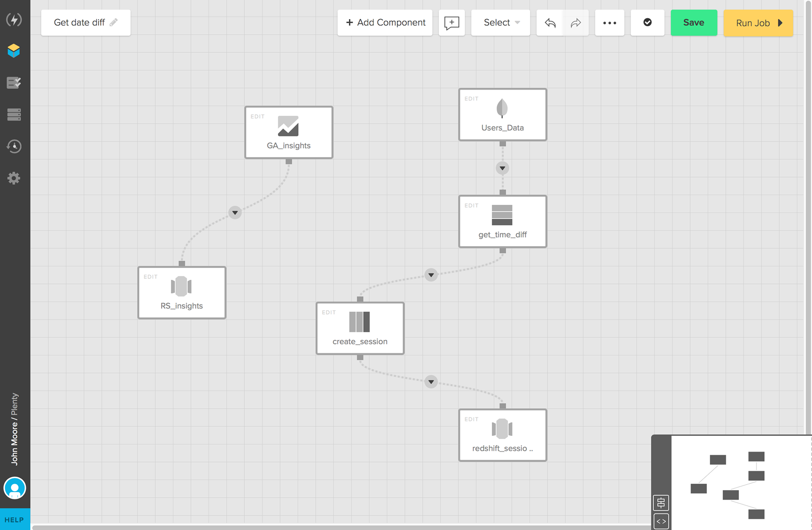Open the packages panel in the sidebar
Screen dimensions: 812x530
pyautogui.click(x=14, y=50)
